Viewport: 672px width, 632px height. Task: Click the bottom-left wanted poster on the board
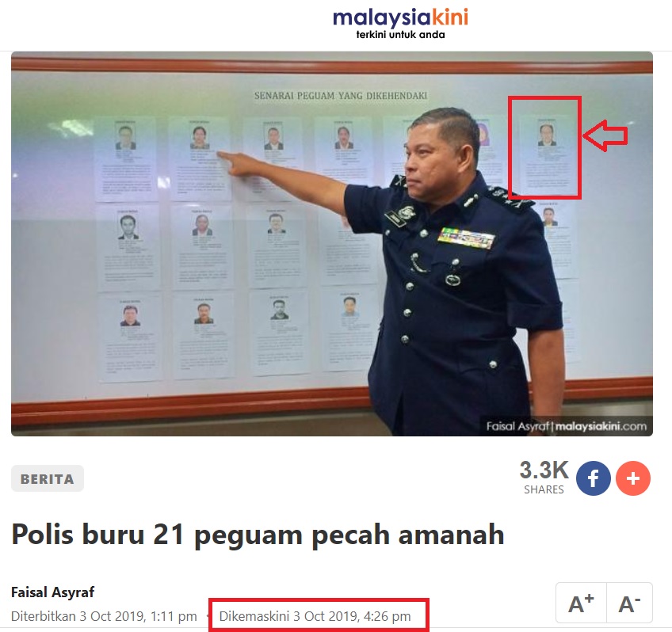[130, 337]
